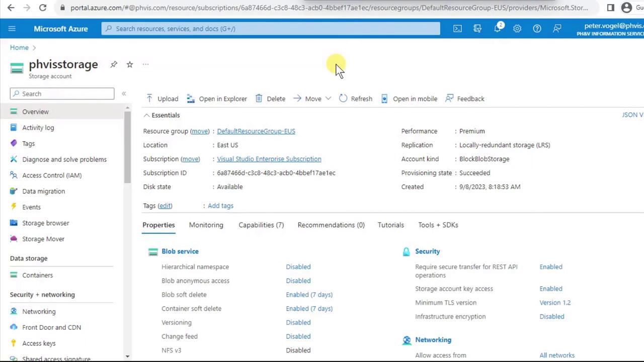
Task: Open the more options ellipsis beside phvisstorage
Action: click(x=145, y=64)
